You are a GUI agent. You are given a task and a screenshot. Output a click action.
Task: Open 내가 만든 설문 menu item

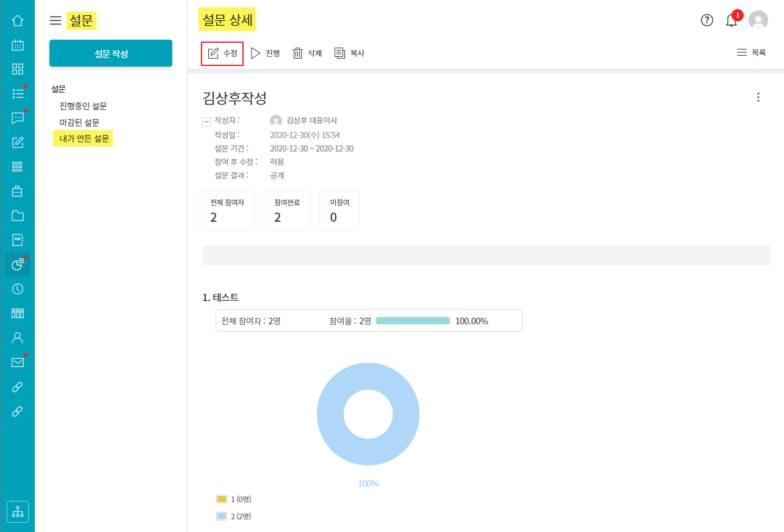[x=84, y=139]
